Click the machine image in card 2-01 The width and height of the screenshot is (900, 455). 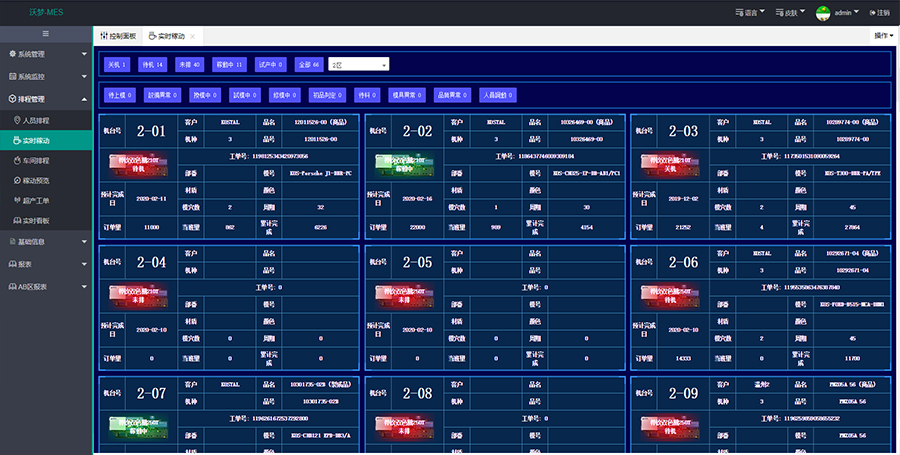click(x=133, y=163)
